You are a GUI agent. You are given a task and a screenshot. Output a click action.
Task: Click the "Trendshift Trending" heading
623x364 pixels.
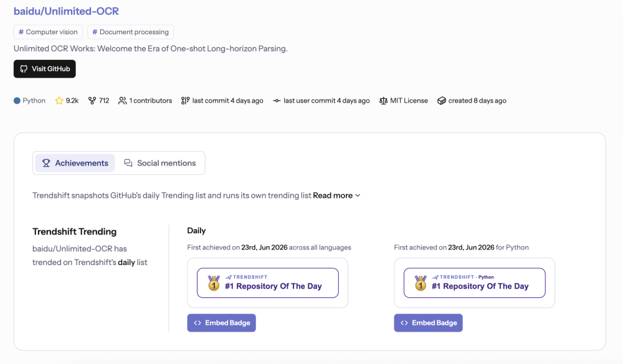click(x=74, y=231)
